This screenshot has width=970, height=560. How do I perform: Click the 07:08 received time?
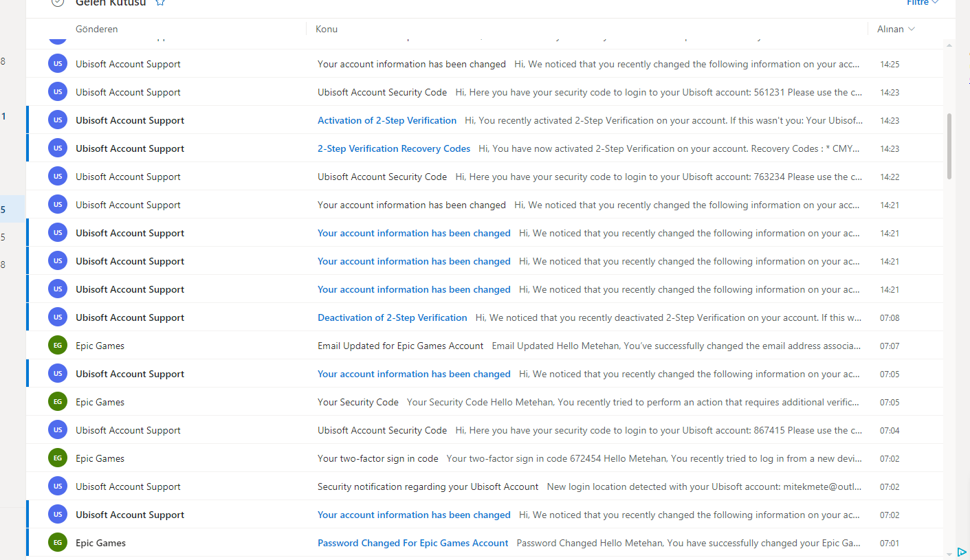(890, 317)
